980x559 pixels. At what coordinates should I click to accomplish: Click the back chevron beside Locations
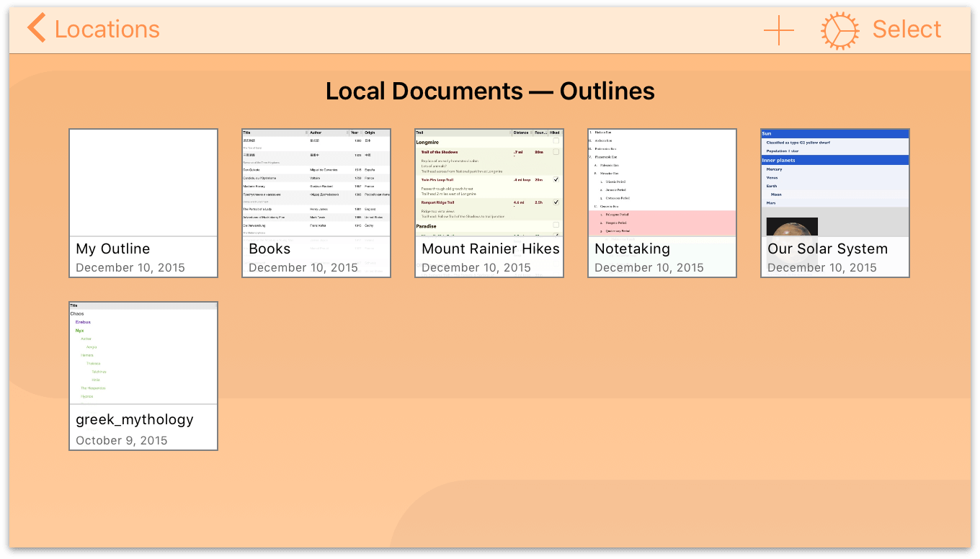tap(36, 29)
